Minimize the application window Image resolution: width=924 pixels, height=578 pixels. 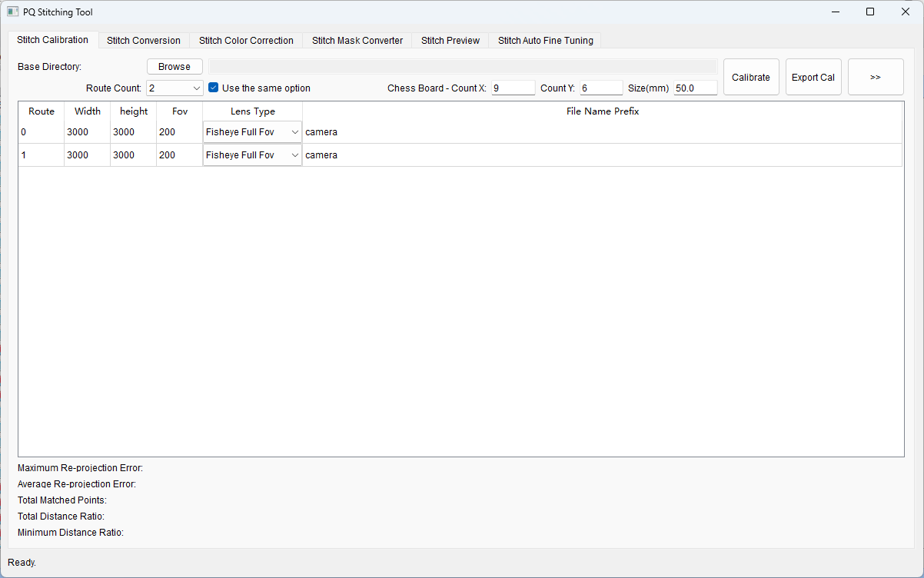pyautogui.click(x=835, y=12)
